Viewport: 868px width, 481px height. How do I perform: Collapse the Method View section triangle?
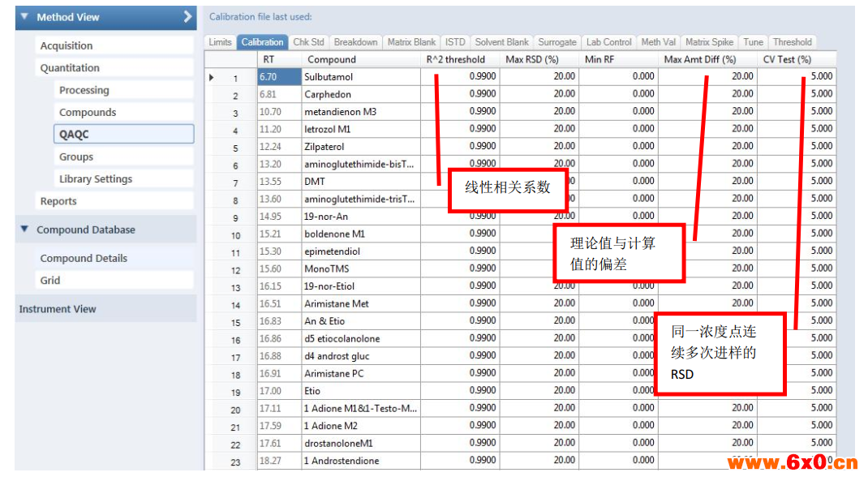coord(24,17)
